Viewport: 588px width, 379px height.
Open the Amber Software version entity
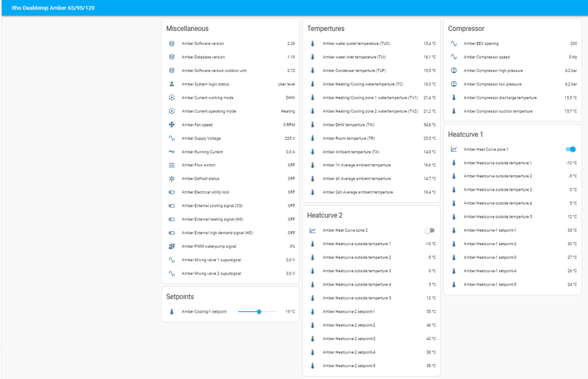point(231,43)
